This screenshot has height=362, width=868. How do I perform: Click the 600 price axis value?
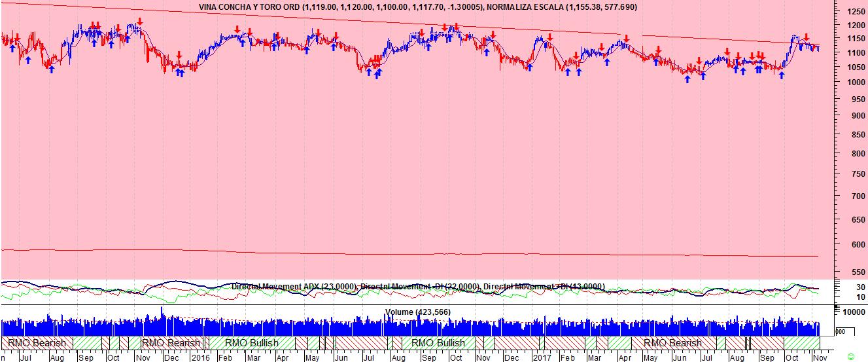[x=858, y=245]
